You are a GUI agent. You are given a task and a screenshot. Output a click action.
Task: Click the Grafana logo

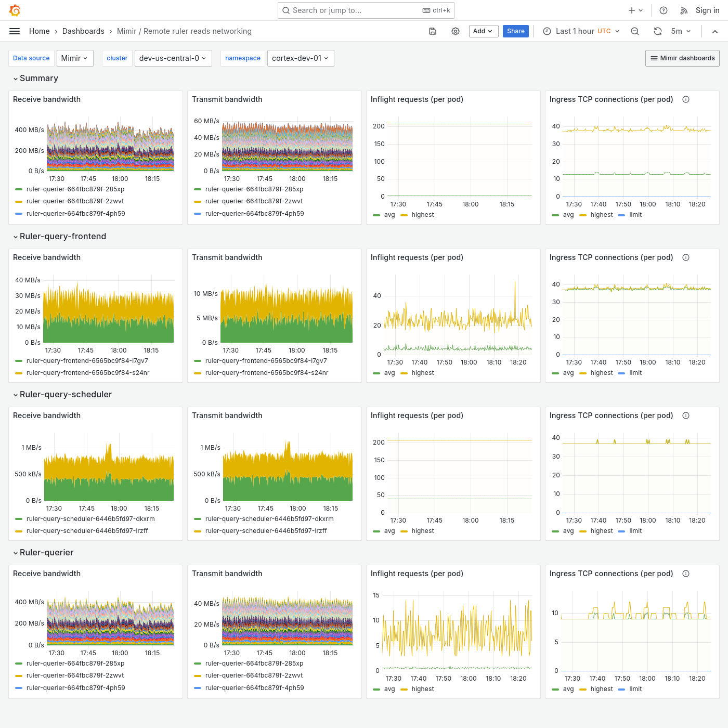click(x=15, y=10)
